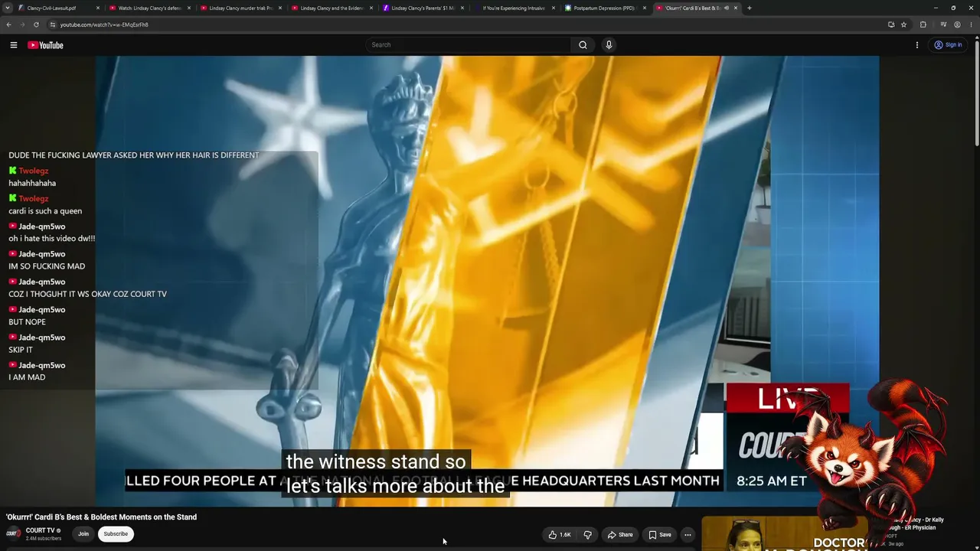Go forward in browser history
Image resolution: width=980 pixels, height=551 pixels.
[22, 24]
